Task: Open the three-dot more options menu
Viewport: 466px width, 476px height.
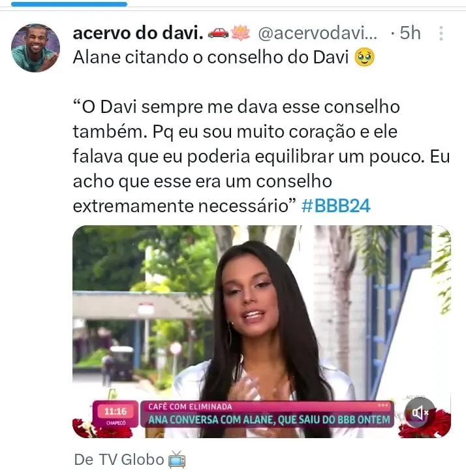Action: [x=441, y=33]
